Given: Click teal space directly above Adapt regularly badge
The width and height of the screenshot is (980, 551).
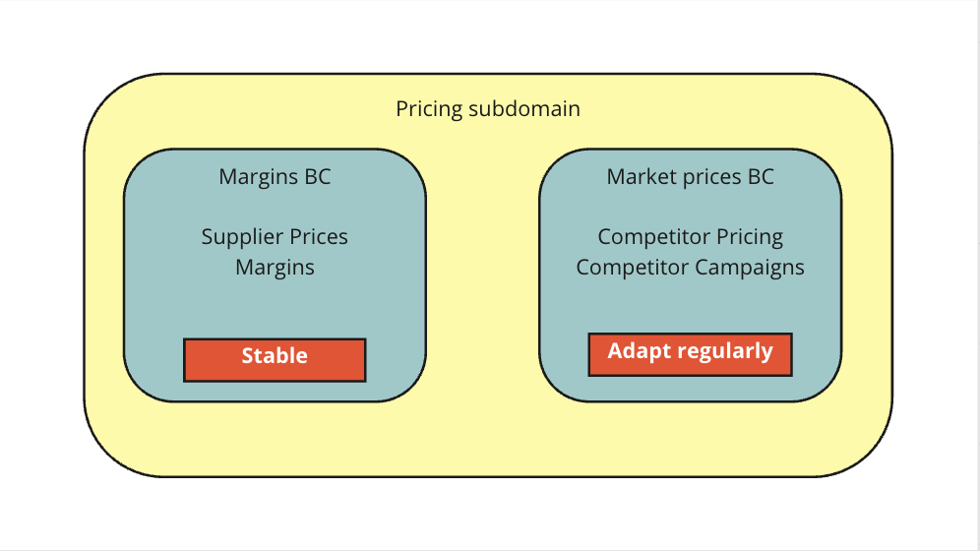Looking at the screenshot, I should pos(690,307).
